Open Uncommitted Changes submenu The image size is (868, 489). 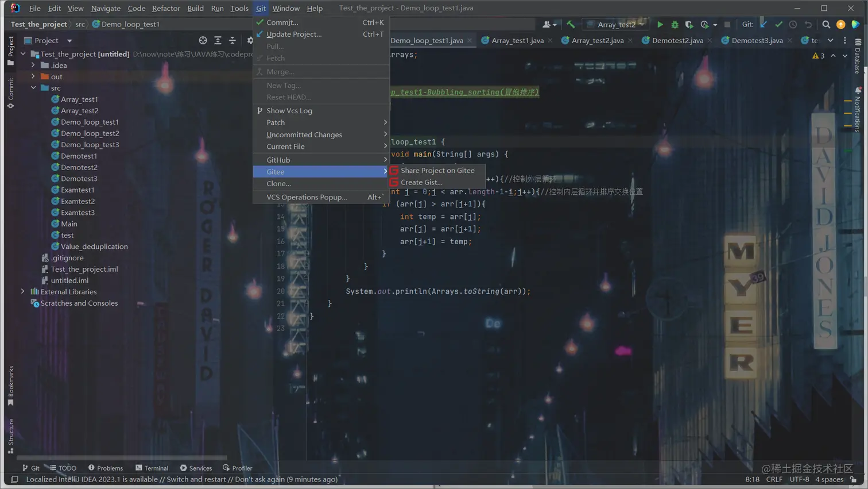point(321,134)
